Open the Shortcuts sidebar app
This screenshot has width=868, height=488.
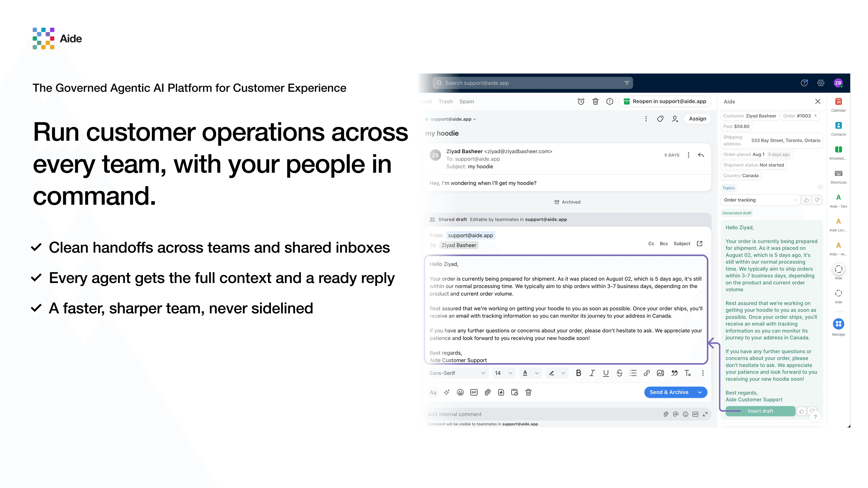pos(838,176)
